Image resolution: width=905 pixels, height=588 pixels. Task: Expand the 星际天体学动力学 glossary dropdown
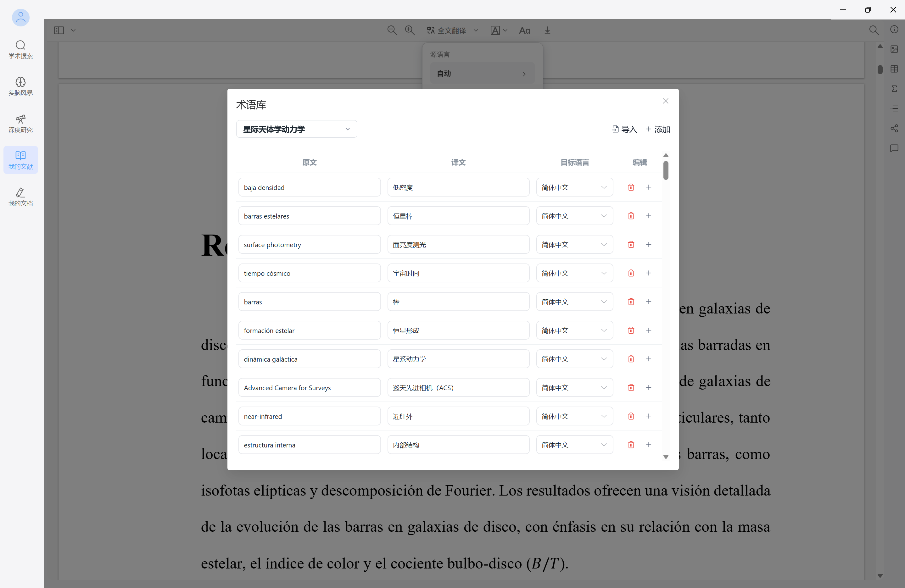pos(297,129)
